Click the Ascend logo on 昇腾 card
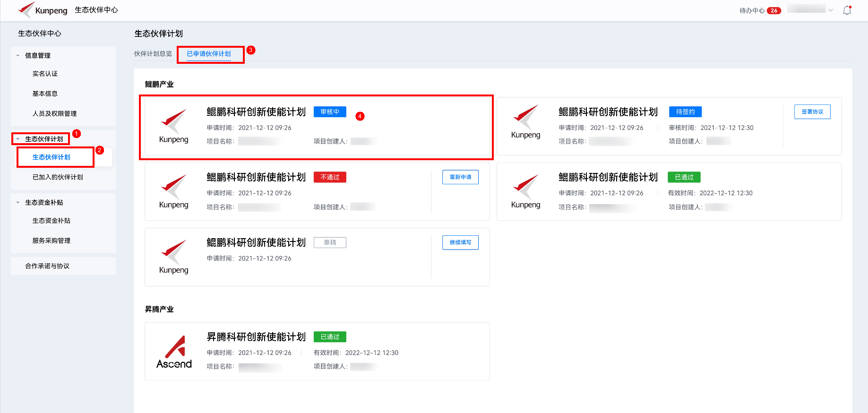This screenshot has height=413, width=868. [x=174, y=352]
